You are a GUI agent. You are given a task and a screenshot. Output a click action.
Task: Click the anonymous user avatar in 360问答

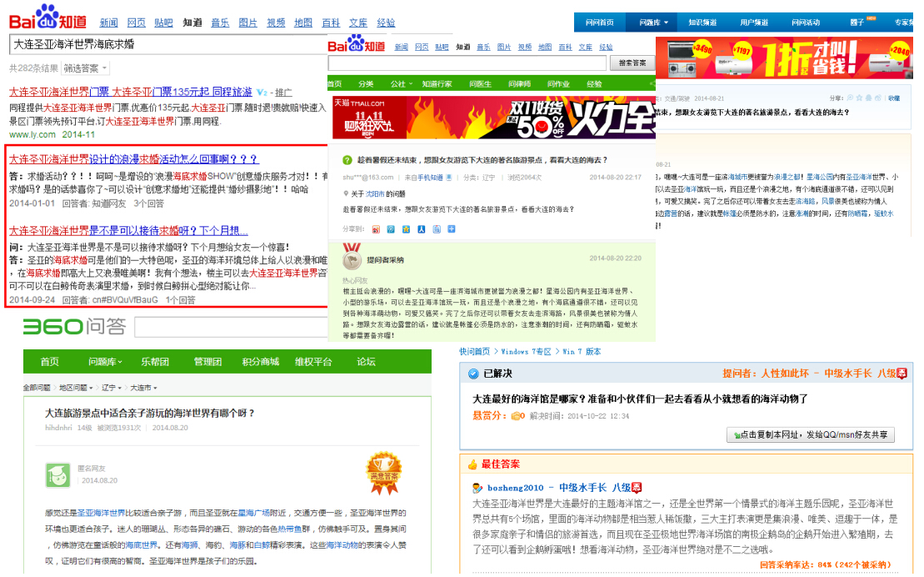[57, 475]
